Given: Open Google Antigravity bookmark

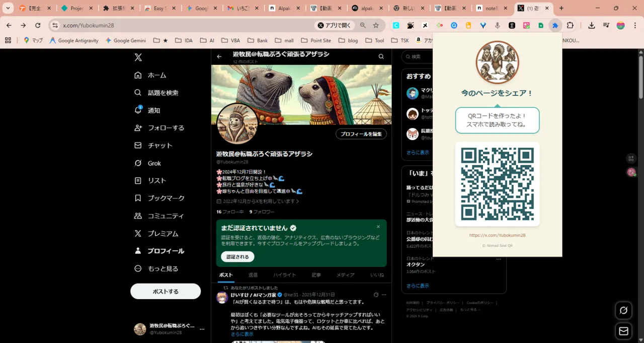Looking at the screenshot, I should pyautogui.click(x=74, y=40).
